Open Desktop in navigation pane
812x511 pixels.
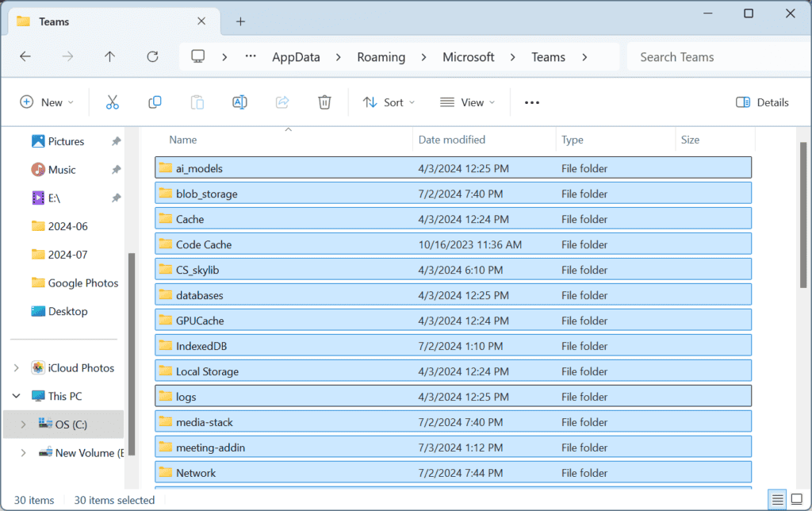[68, 312]
